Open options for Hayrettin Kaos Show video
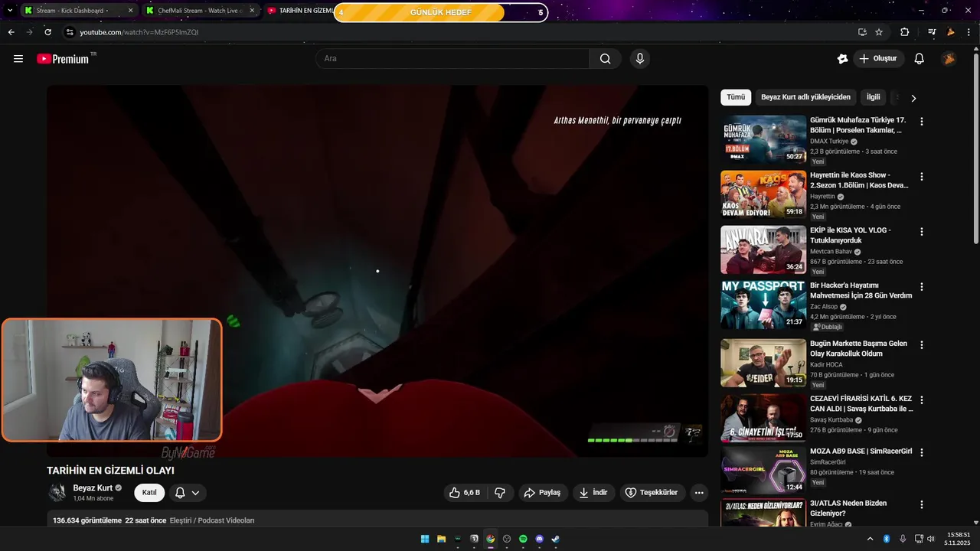This screenshot has height=551, width=980. pyautogui.click(x=922, y=177)
